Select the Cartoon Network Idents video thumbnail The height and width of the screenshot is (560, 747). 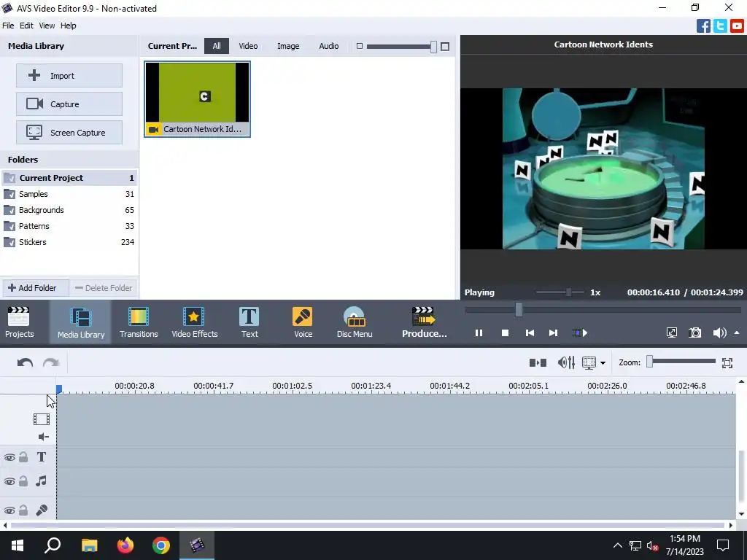click(x=197, y=99)
